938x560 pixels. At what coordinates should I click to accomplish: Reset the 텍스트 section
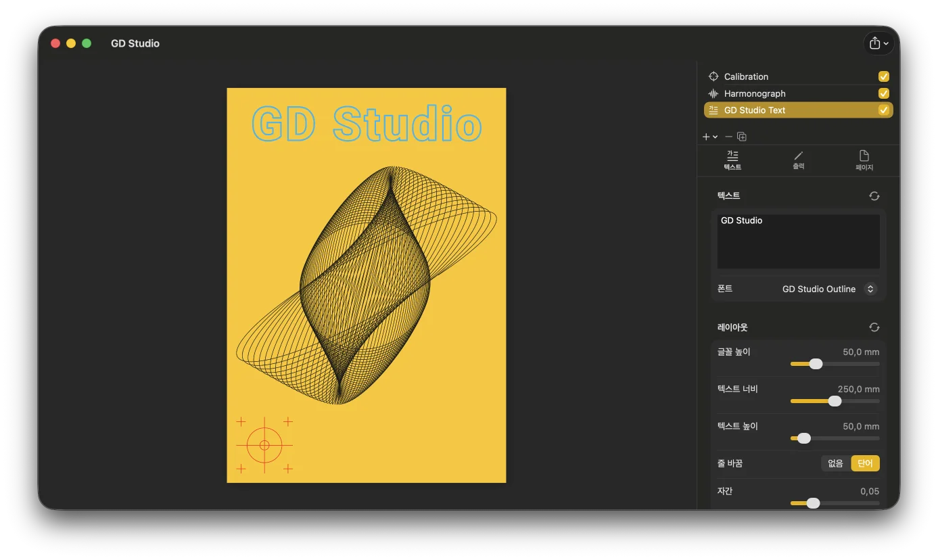pyautogui.click(x=874, y=196)
